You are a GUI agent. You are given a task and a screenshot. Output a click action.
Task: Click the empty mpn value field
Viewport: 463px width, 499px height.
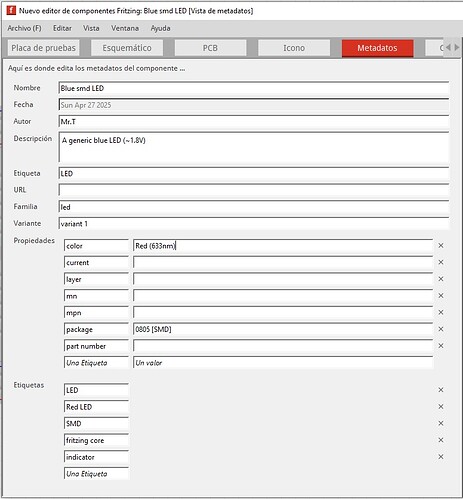point(283,312)
